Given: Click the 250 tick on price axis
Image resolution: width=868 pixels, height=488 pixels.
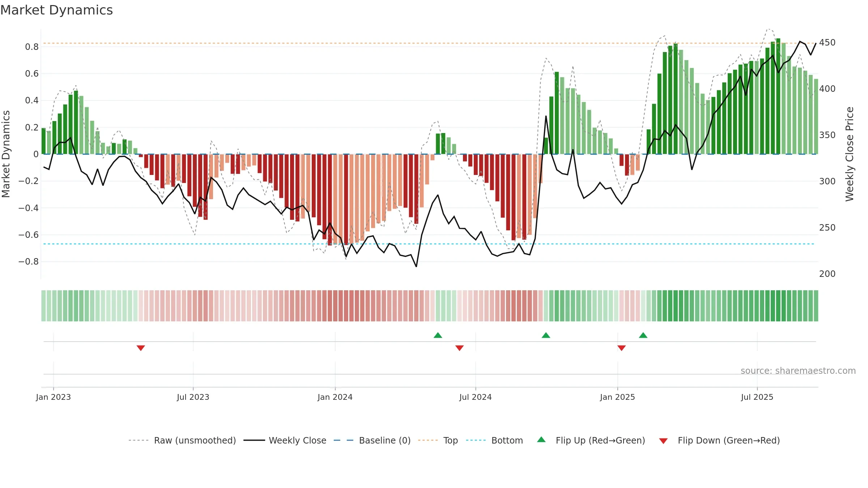Looking at the screenshot, I should [x=827, y=228].
